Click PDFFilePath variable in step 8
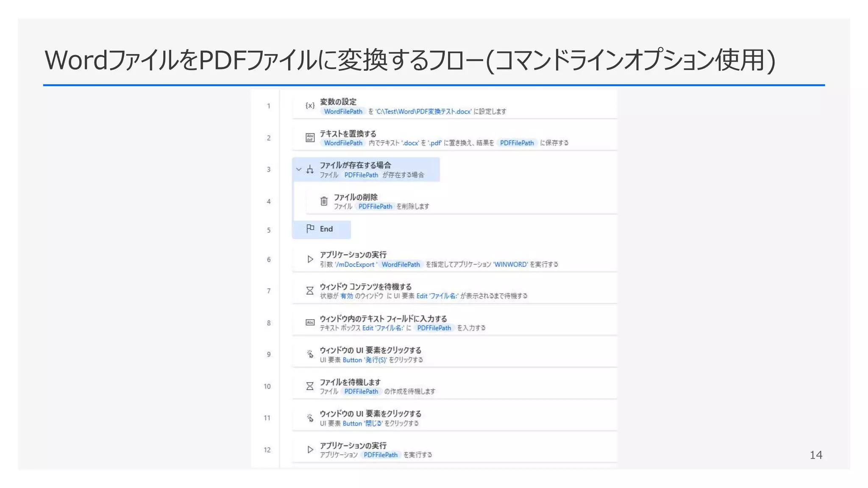This screenshot has width=868, height=488. (x=434, y=328)
